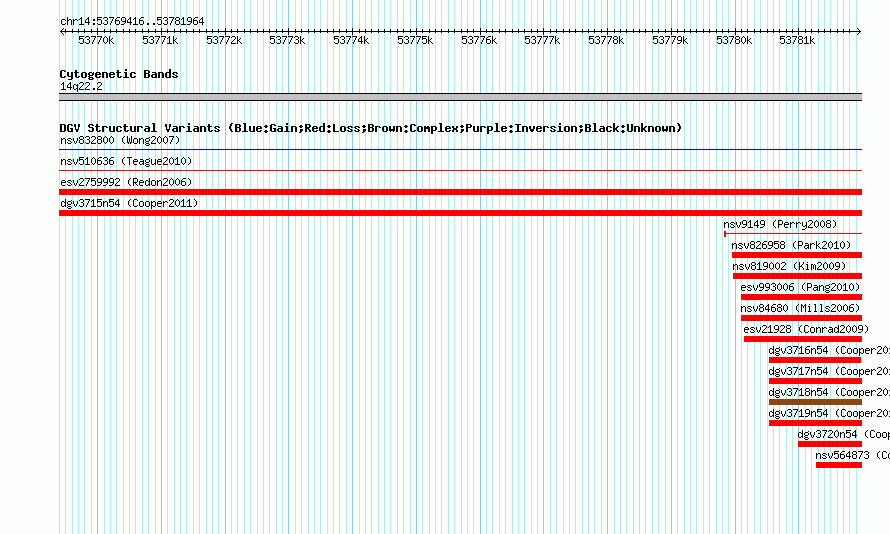Open the nsv832800 (Wong2007) variant label
The height and width of the screenshot is (534, 890).
tap(120, 140)
